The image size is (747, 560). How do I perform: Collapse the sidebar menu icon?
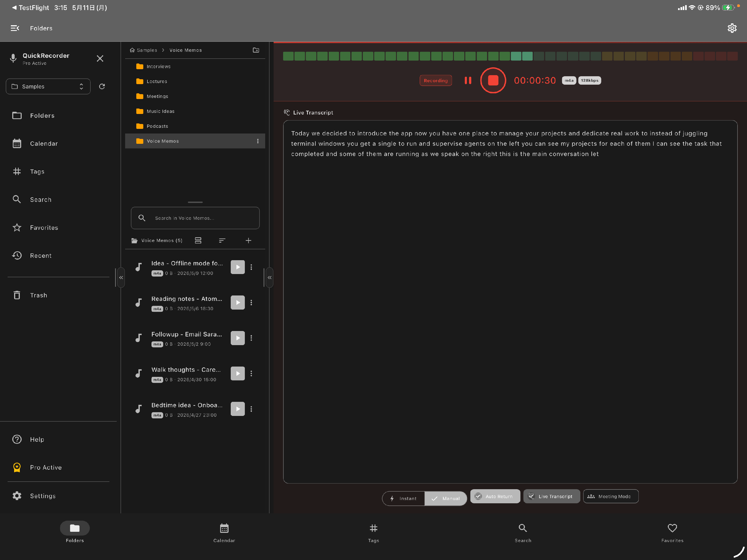(x=15, y=28)
